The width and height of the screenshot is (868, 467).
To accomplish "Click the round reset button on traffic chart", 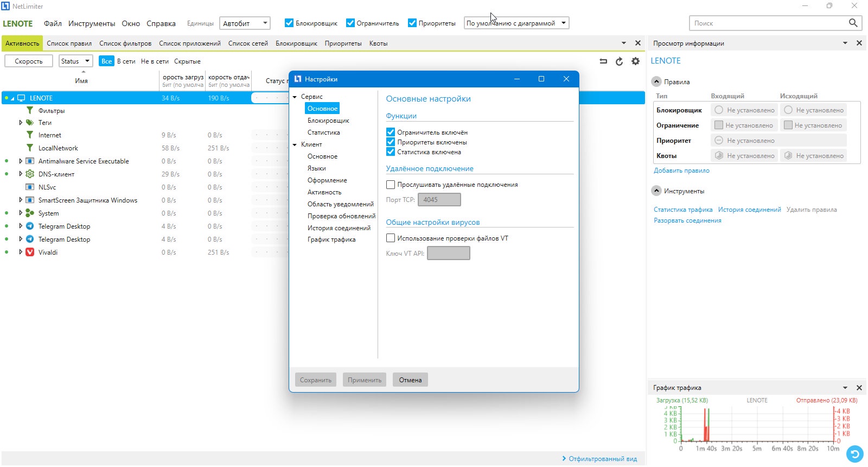I will (854, 453).
